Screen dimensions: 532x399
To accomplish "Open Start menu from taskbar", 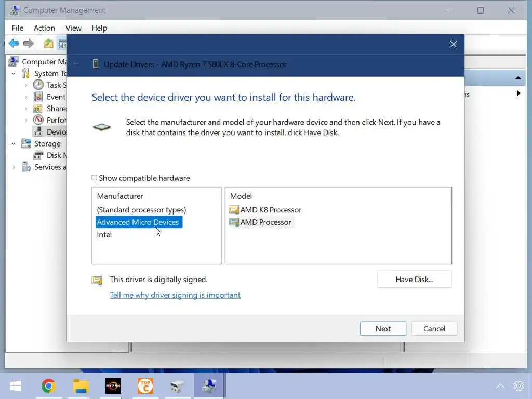I will (x=16, y=386).
